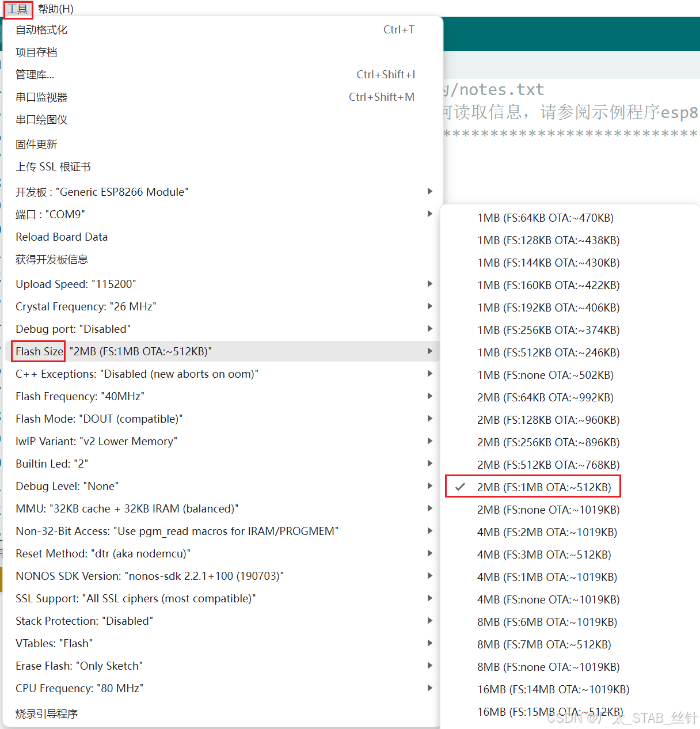Screen dimensions: 700x729
Task: Expand MMU 32KB cache submenu
Action: pyautogui.click(x=222, y=508)
